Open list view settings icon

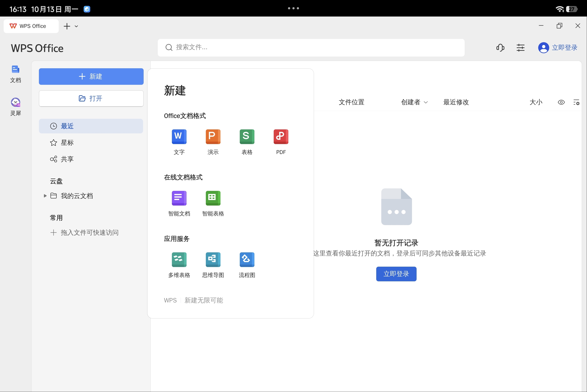pyautogui.click(x=576, y=102)
